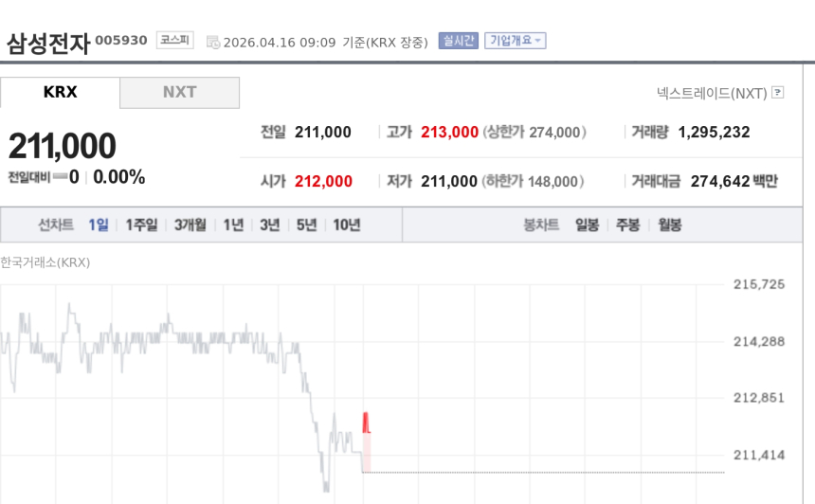Switch to 일봉 daily candle chart

point(587,225)
